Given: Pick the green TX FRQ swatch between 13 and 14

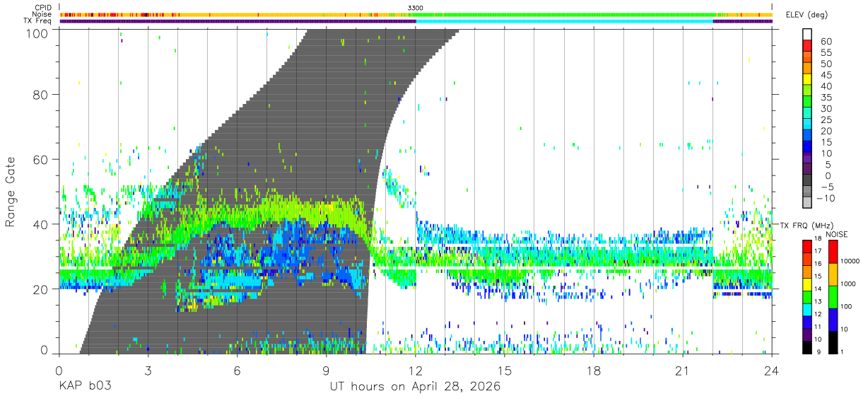Looking at the screenshot, I should (x=807, y=296).
